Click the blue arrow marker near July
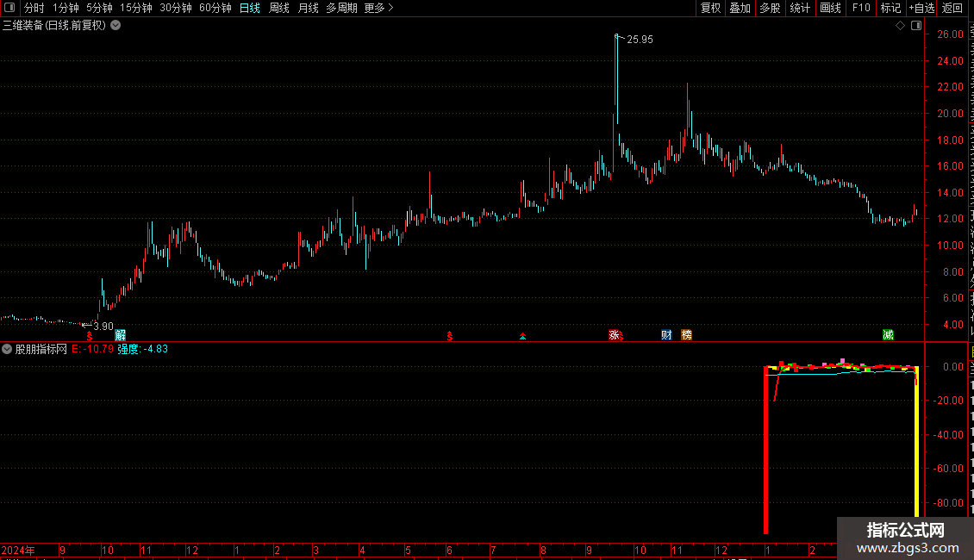The width and height of the screenshot is (974, 560). [x=522, y=337]
